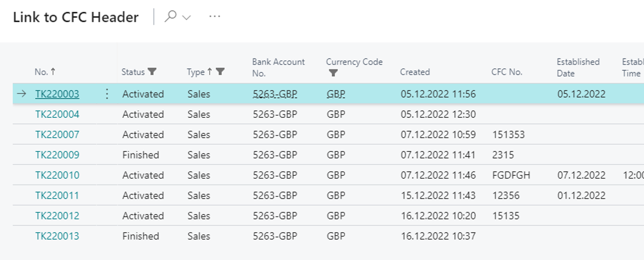Open record TK220007 link

[x=57, y=134]
